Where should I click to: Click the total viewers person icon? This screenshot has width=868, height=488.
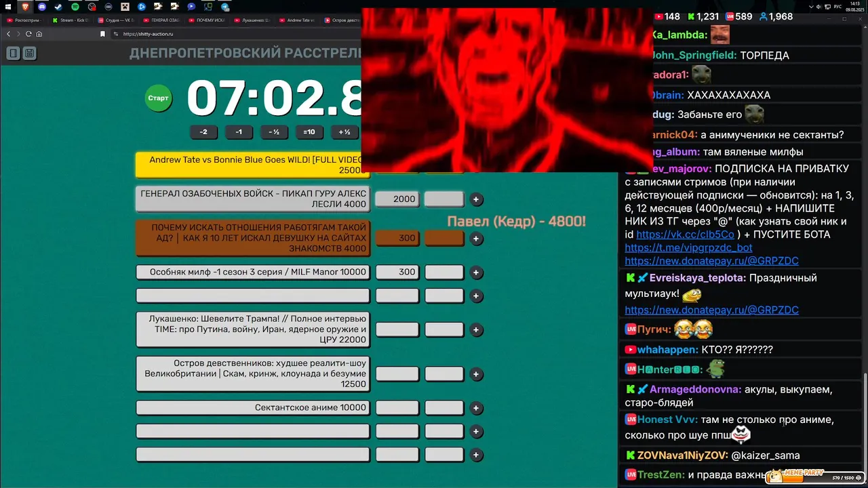[x=764, y=16]
